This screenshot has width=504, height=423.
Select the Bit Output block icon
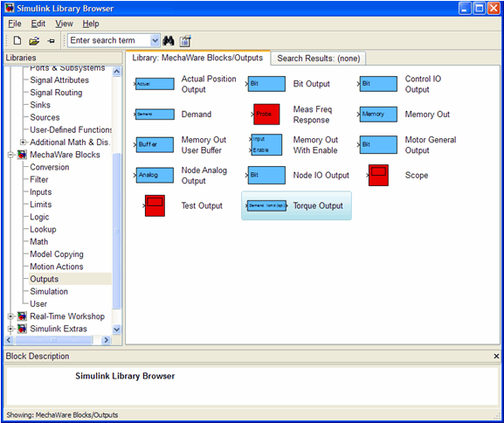(266, 84)
